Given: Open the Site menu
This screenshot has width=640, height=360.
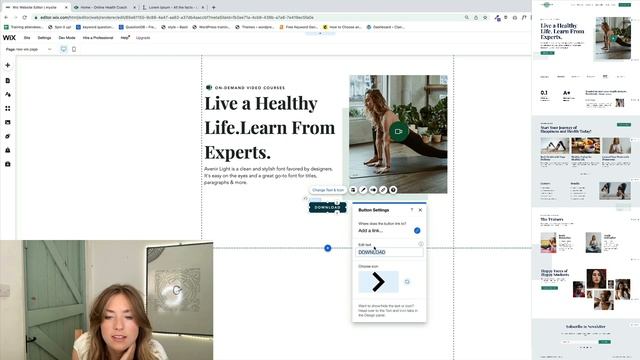Looking at the screenshot, I should point(27,38).
